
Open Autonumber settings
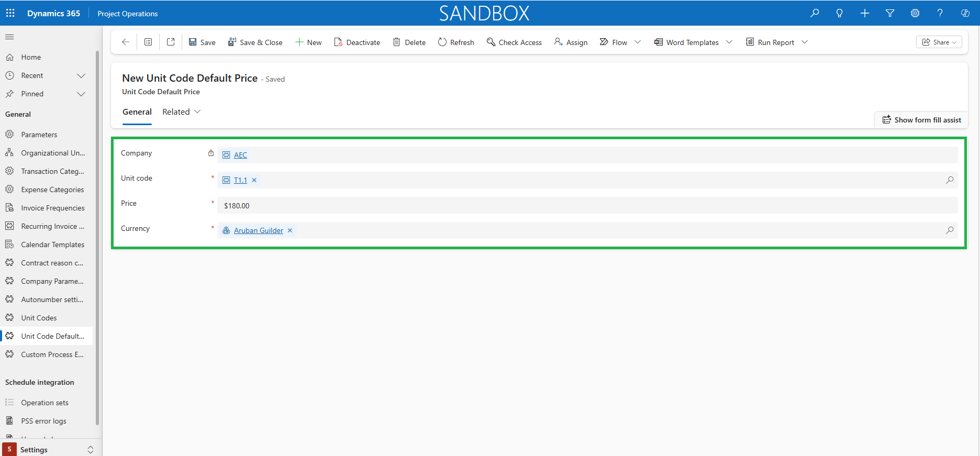(x=47, y=299)
